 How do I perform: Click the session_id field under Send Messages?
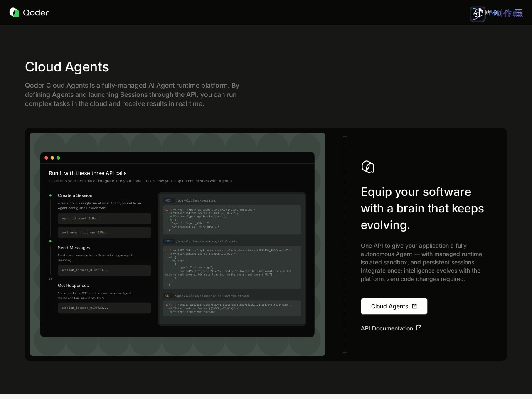pyautogui.click(x=104, y=270)
